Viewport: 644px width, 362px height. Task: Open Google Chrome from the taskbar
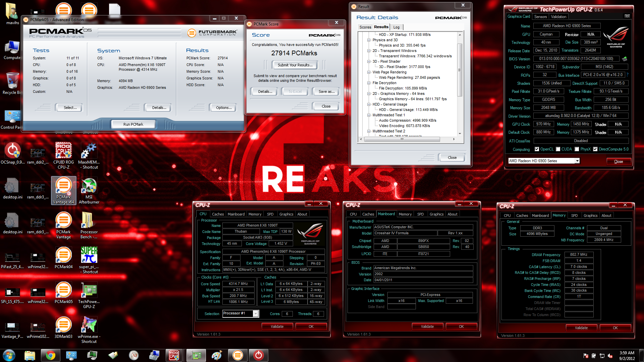[x=50, y=355]
